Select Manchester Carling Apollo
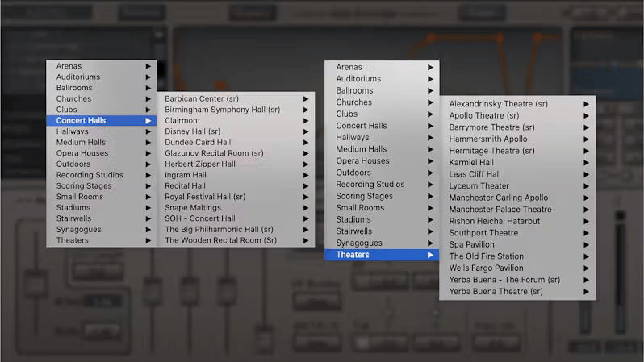 517,198
